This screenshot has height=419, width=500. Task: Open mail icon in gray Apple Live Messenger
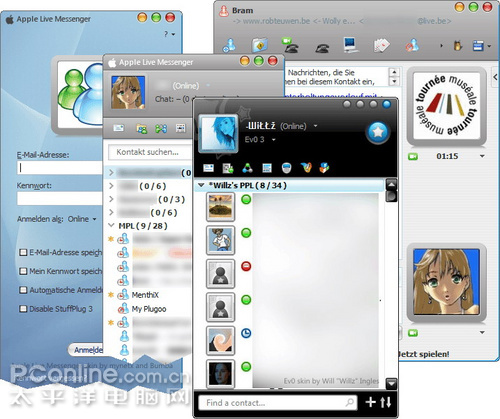click(119, 128)
